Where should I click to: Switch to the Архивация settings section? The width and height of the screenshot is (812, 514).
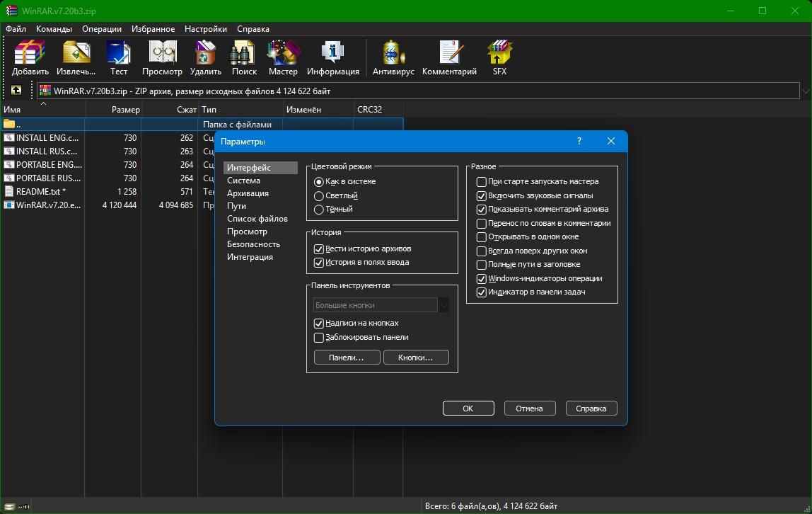click(x=248, y=193)
